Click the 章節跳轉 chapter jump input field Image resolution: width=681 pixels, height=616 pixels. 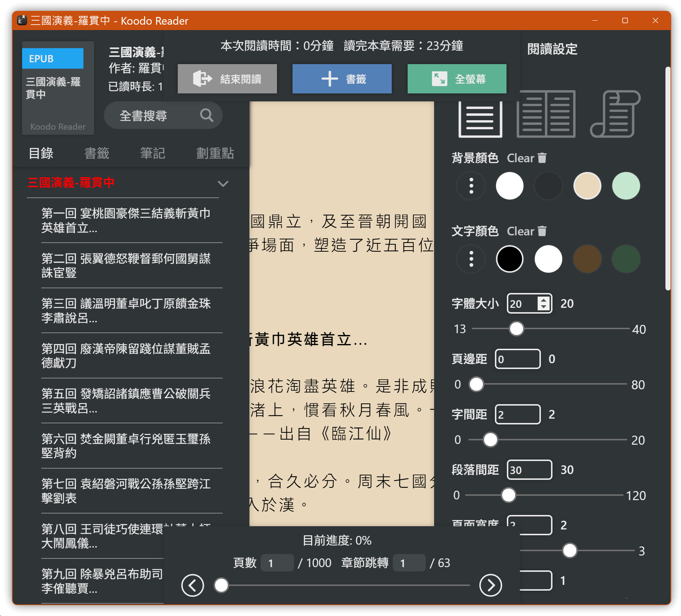pyautogui.click(x=409, y=563)
